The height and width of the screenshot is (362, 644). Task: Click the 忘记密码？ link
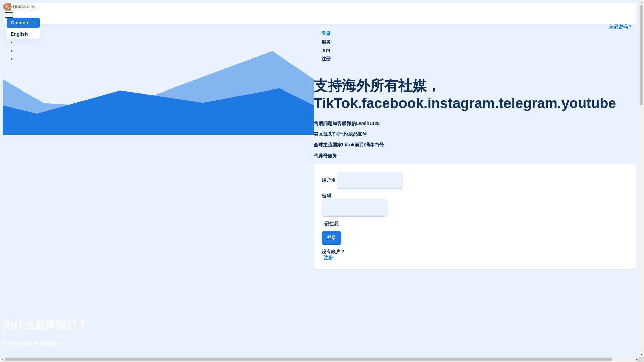click(x=620, y=27)
